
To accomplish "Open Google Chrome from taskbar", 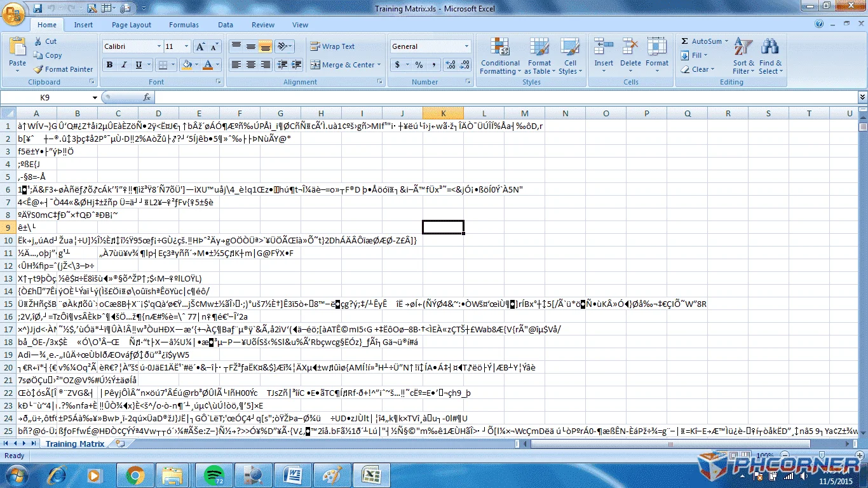I will pos(135,475).
